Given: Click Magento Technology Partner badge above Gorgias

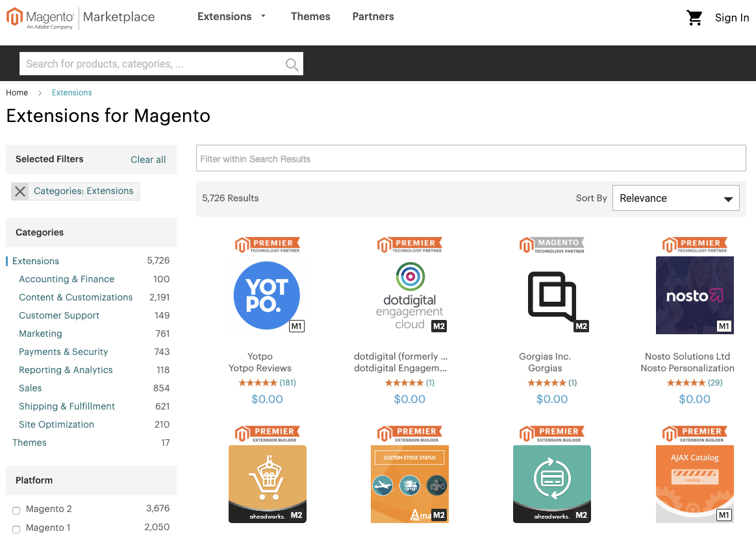Looking at the screenshot, I should [x=552, y=245].
